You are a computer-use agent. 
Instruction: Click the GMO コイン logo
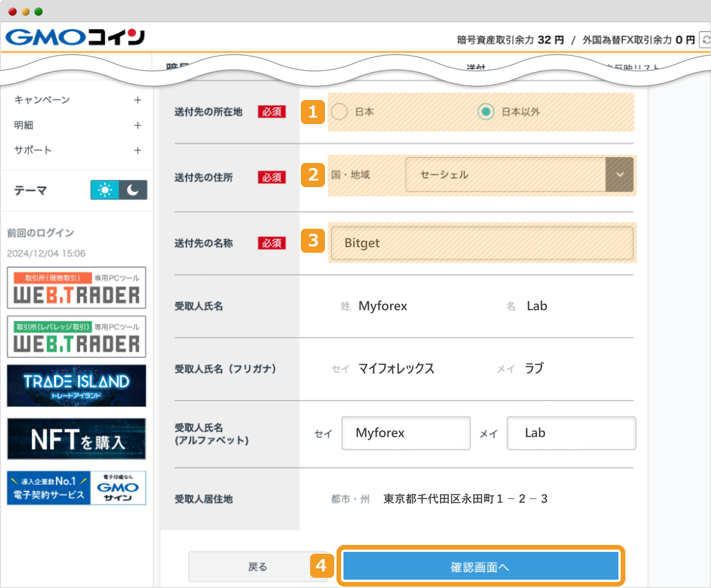tap(74, 37)
